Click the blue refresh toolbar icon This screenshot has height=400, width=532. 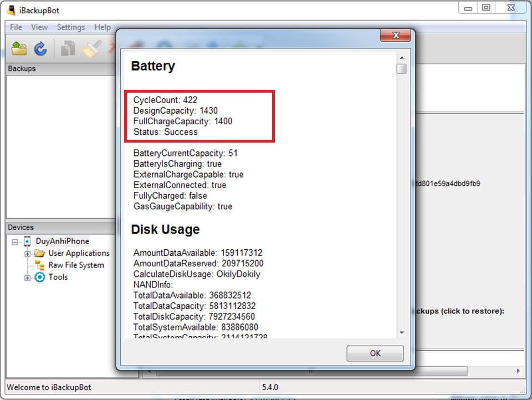40,49
